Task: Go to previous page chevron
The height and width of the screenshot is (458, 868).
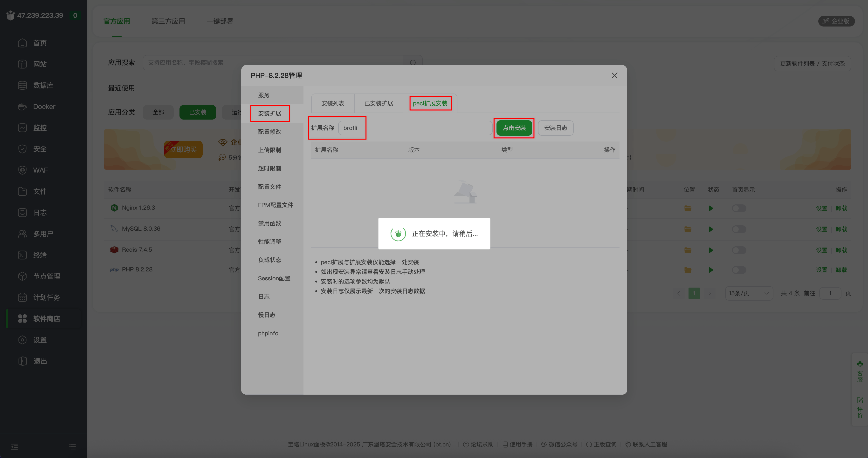Action: pyautogui.click(x=679, y=293)
